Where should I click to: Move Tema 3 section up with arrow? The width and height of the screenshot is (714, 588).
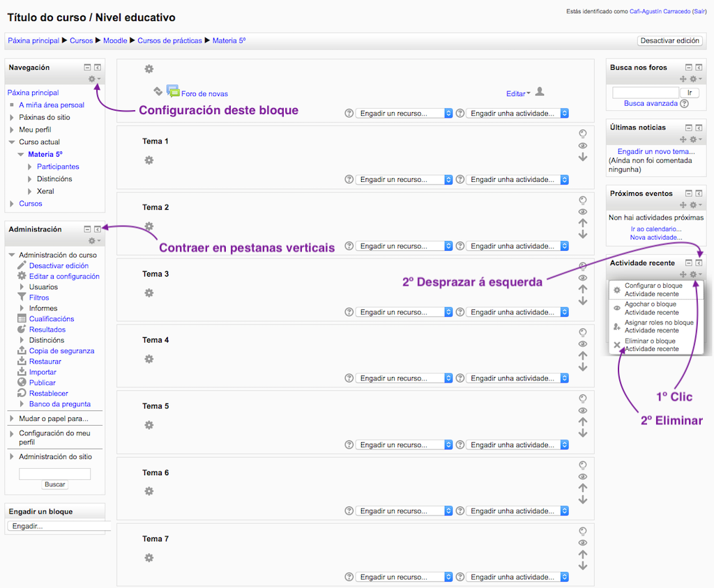click(583, 289)
